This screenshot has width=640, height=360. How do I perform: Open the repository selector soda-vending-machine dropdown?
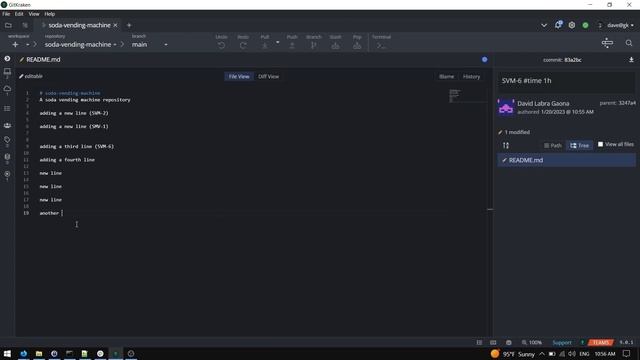[x=80, y=44]
